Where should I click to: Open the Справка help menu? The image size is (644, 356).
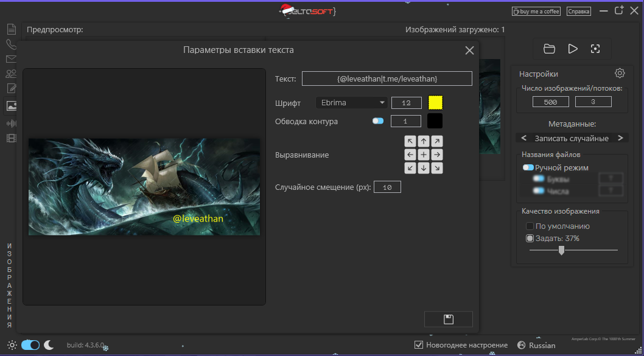pyautogui.click(x=578, y=12)
